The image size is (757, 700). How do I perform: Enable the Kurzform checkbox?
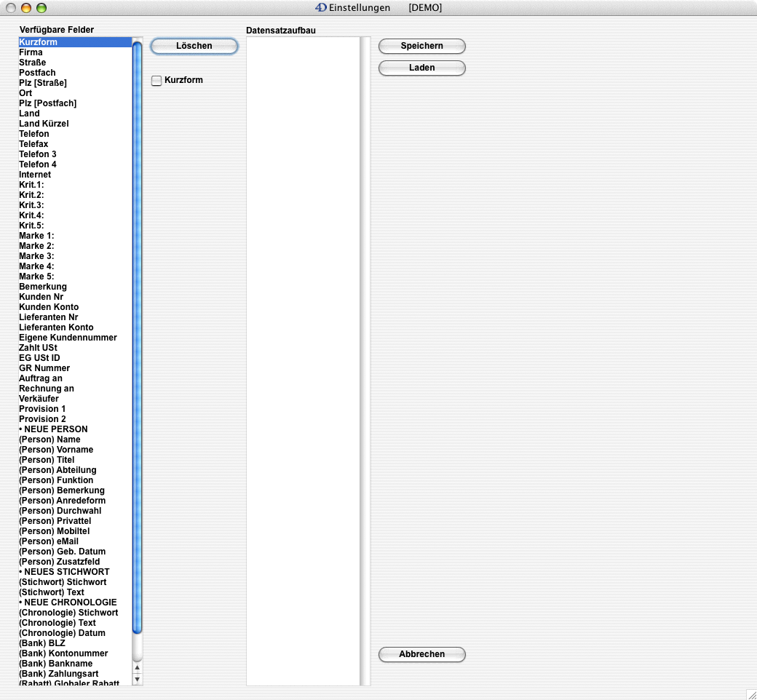point(156,81)
